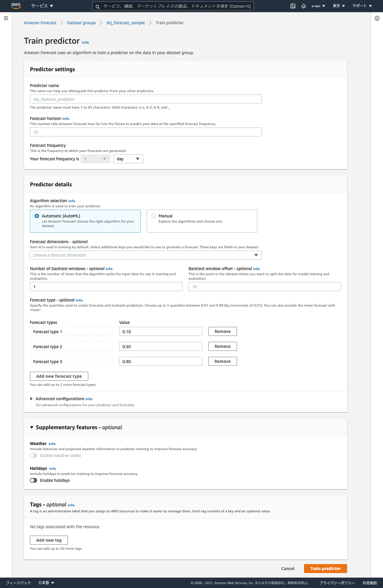Click Add new forecast type button

[x=59, y=376]
